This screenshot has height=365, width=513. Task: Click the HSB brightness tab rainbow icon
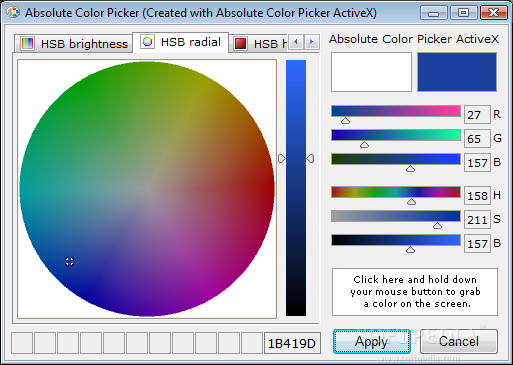point(27,44)
